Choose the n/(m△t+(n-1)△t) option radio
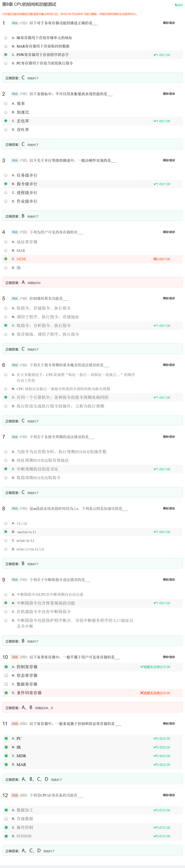Image resolution: width=185 pixels, height=868 pixels. pyautogui.click(x=6, y=549)
